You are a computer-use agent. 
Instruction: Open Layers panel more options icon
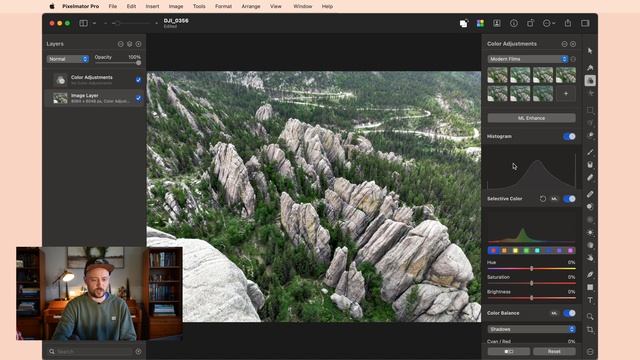(120, 44)
